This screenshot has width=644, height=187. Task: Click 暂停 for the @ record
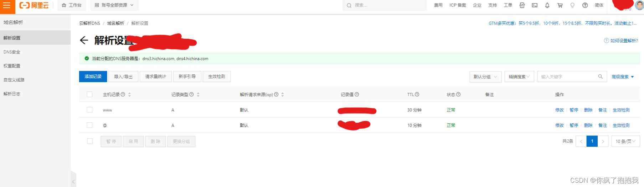(x=574, y=125)
